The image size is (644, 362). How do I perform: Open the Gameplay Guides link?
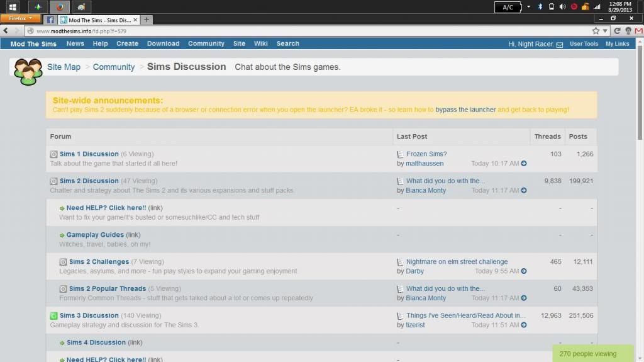95,235
